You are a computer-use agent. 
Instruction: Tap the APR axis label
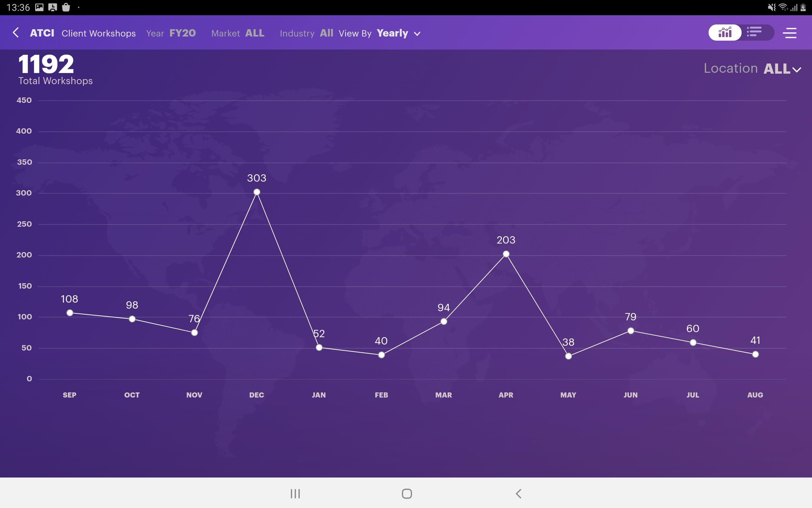506,395
